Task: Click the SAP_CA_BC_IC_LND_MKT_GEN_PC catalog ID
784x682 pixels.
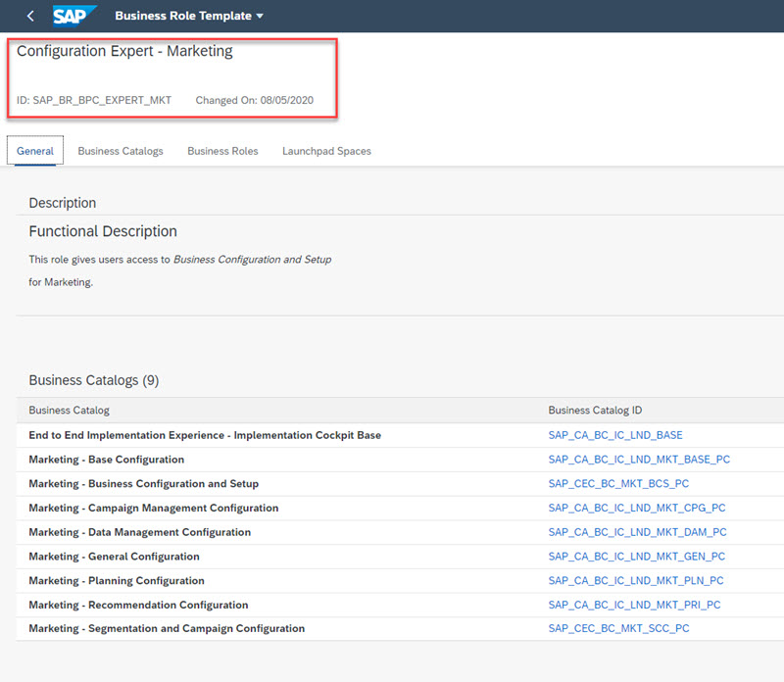Action: pos(636,556)
